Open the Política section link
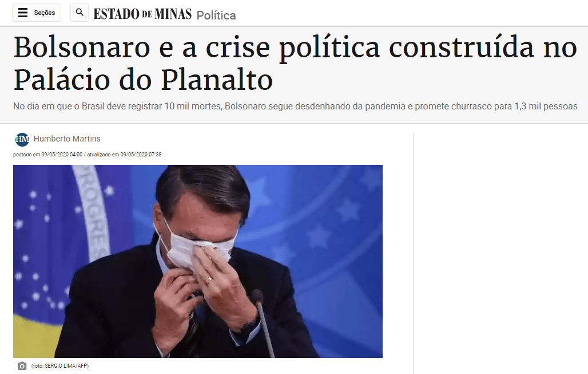The image size is (588, 374). (x=216, y=15)
